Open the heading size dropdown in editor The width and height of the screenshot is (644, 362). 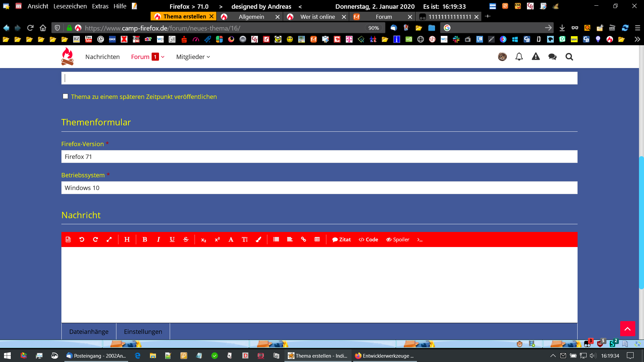(127, 239)
